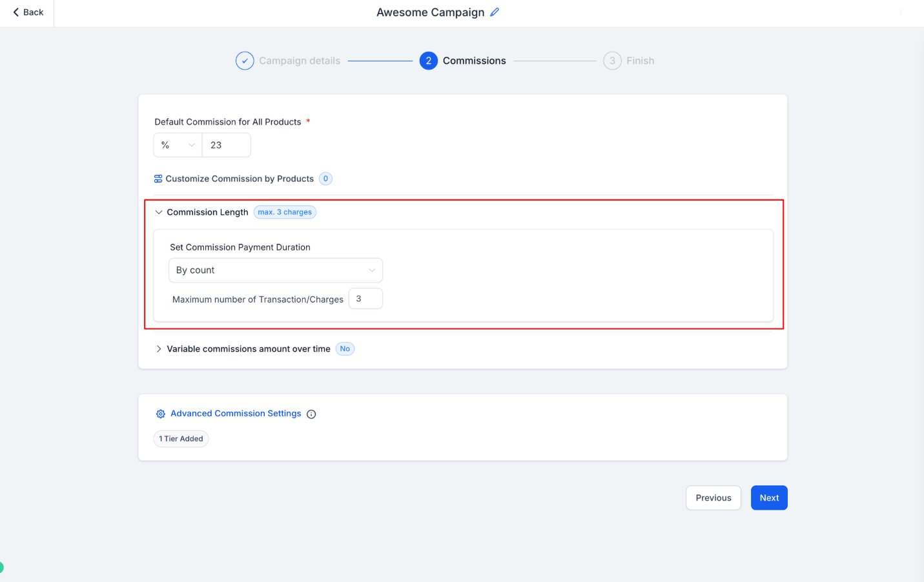The width and height of the screenshot is (924, 582).
Task: Click the info icon next to Advanced Settings
Action: pos(311,414)
